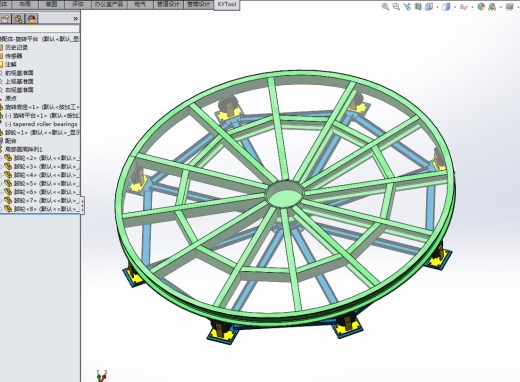Select the Zoom to Area icon

[x=396, y=6]
